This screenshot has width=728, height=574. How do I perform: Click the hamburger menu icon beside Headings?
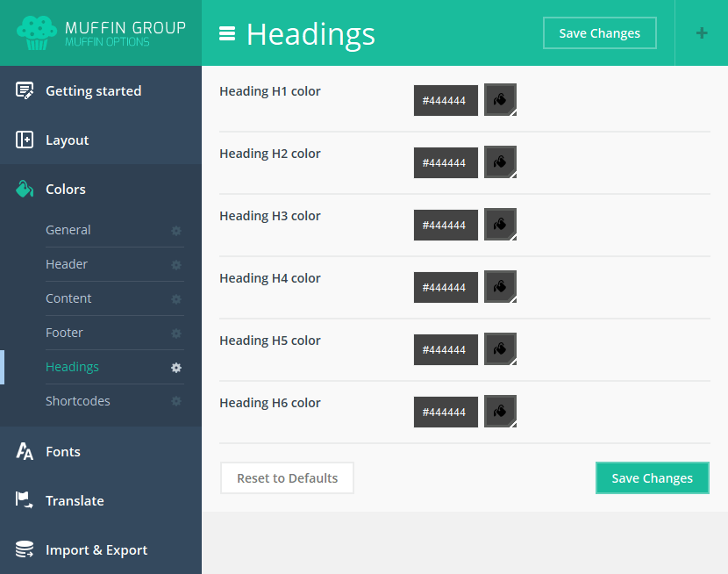coord(227,33)
